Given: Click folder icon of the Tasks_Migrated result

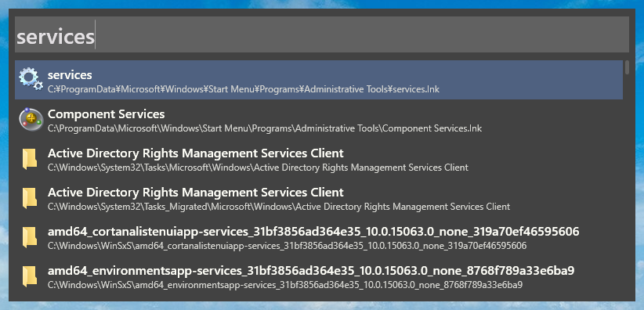Looking at the screenshot, I should (x=30, y=197).
